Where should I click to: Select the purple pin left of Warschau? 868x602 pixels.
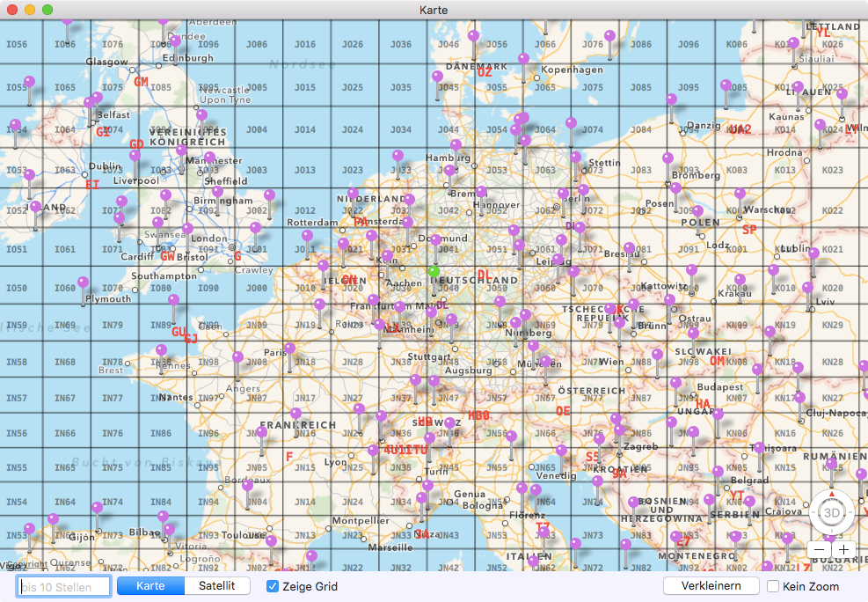click(x=740, y=194)
